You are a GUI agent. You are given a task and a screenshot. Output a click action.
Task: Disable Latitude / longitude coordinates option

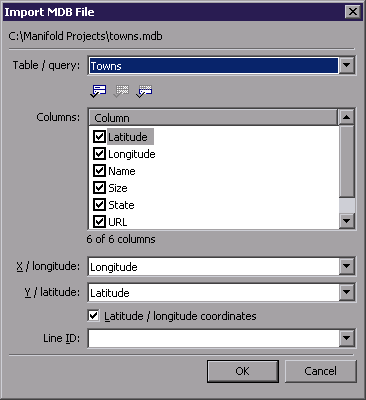click(x=93, y=316)
